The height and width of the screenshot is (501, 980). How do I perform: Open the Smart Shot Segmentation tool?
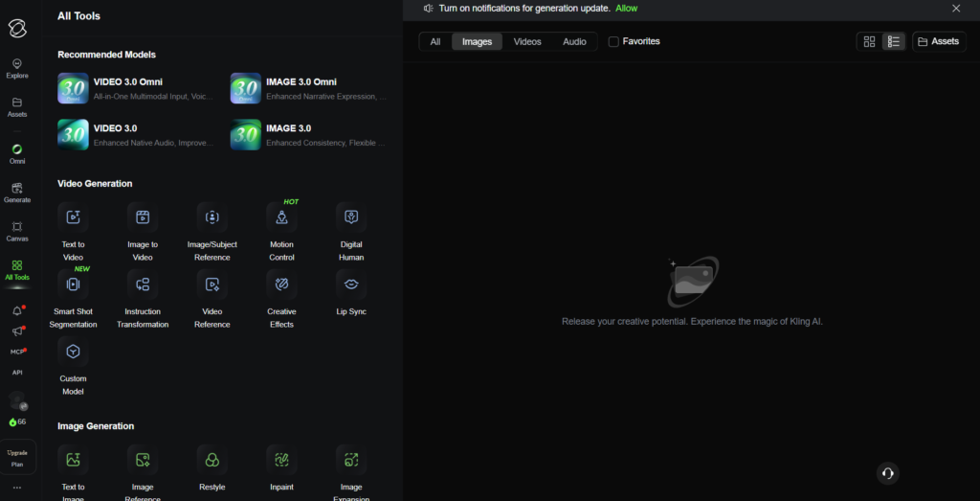coord(73,300)
